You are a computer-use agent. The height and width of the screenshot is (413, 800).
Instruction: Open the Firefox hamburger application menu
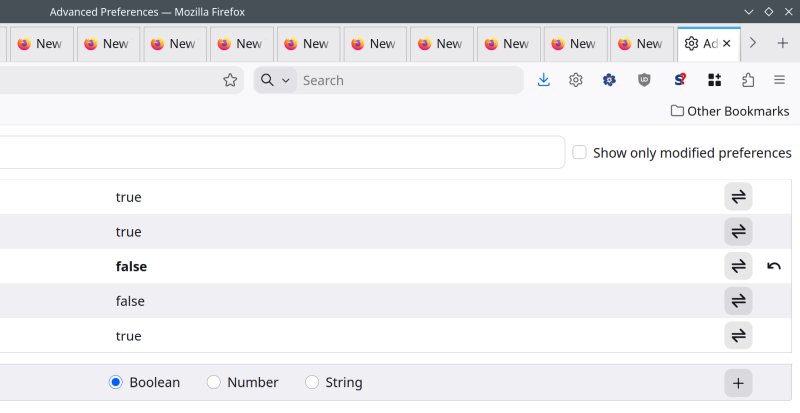click(x=779, y=80)
